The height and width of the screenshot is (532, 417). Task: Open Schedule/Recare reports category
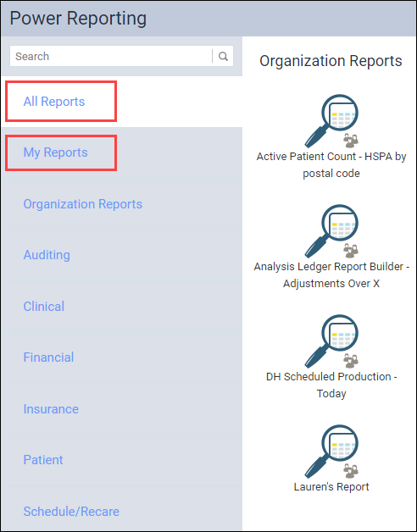point(71,512)
